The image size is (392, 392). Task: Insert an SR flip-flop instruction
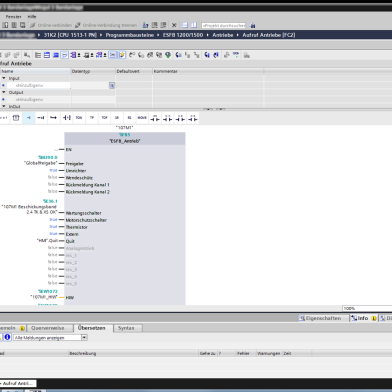tap(117, 118)
